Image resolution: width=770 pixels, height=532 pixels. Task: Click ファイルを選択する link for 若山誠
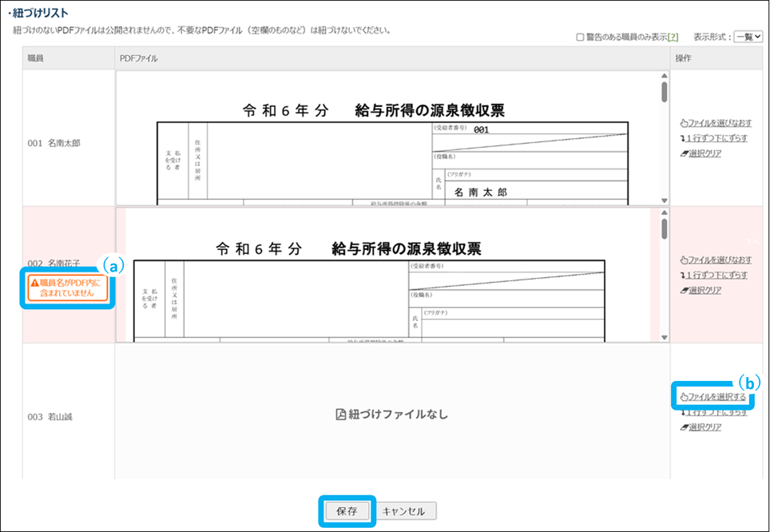click(716, 397)
